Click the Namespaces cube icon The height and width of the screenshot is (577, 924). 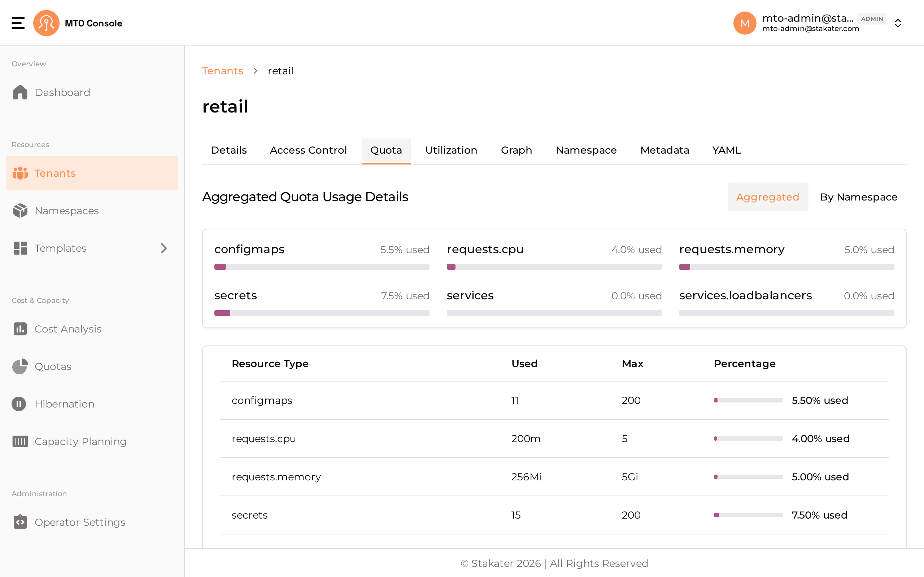[x=20, y=211]
